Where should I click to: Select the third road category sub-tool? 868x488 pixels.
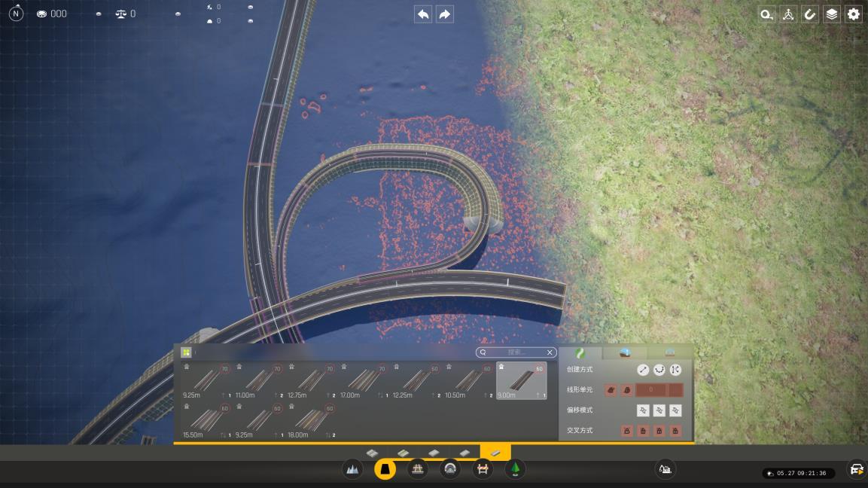click(434, 453)
